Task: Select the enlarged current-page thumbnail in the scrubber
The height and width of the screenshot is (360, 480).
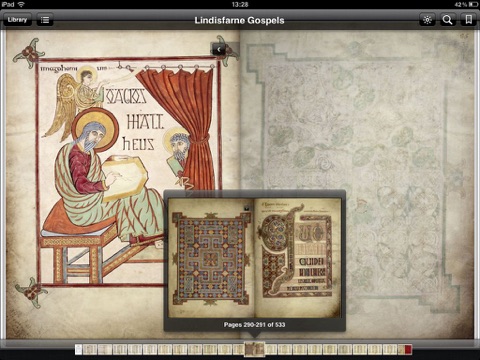Action: (x=255, y=350)
